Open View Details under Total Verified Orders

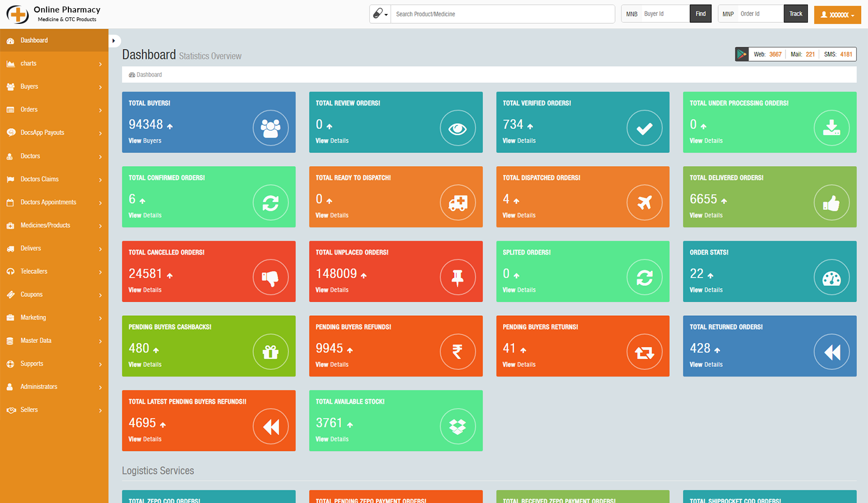[519, 141]
